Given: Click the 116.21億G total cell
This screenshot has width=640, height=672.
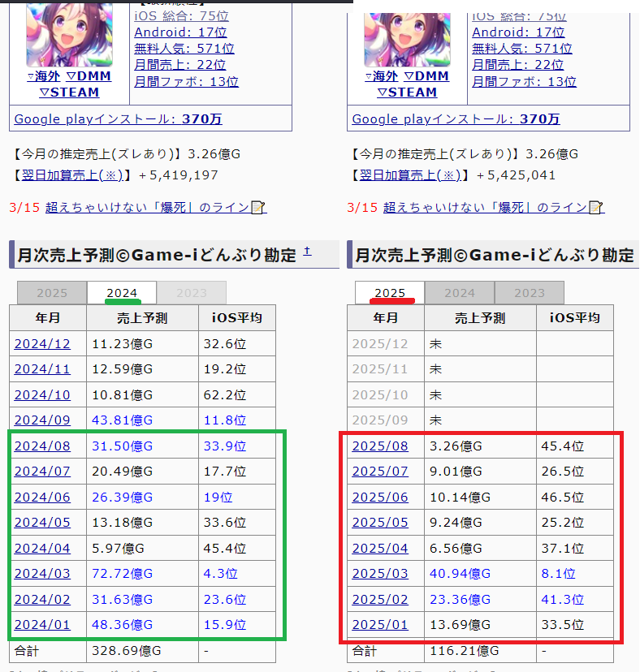Looking at the screenshot, I should (481, 651).
